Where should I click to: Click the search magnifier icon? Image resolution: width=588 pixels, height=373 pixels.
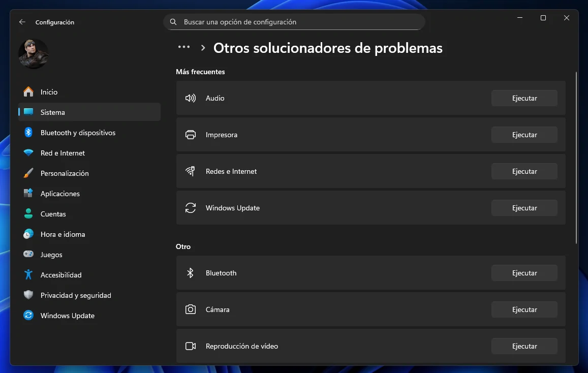tap(173, 22)
